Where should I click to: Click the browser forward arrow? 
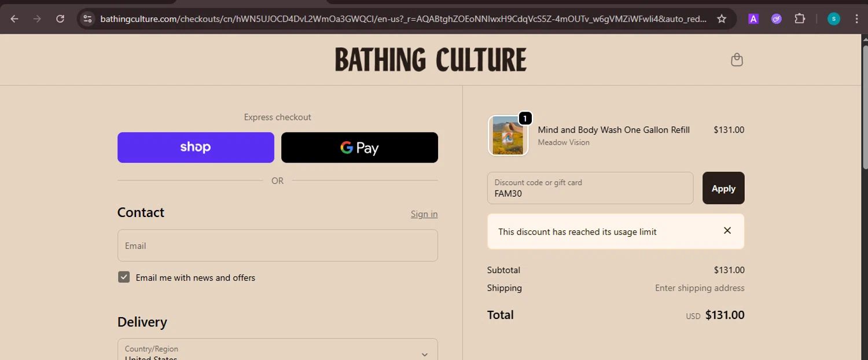tap(38, 19)
